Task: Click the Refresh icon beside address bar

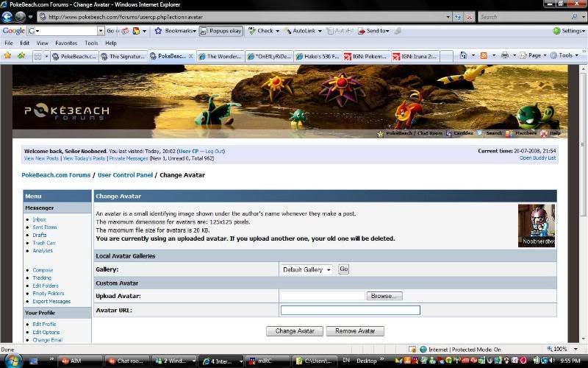Action: tap(458, 17)
